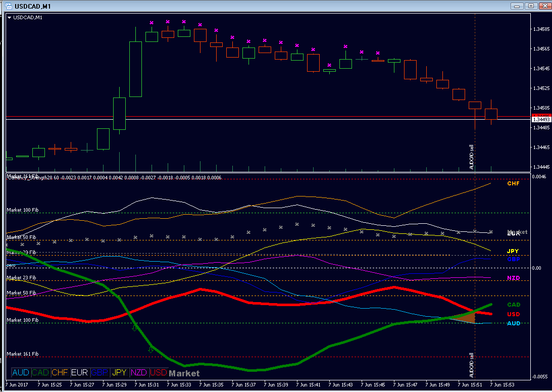Click the brown shaded triangle between CAD and AUD lines
Screen dimensions: 552x392
tap(466, 318)
